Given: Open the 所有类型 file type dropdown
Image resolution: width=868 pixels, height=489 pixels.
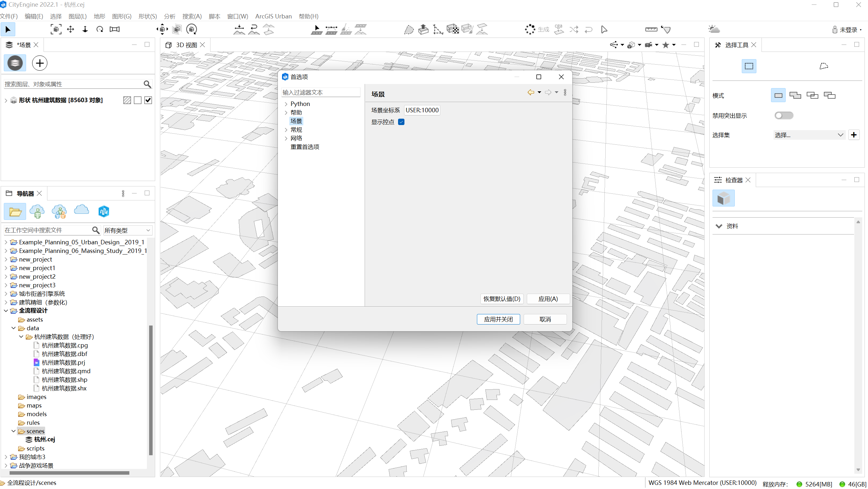Looking at the screenshot, I should point(127,230).
